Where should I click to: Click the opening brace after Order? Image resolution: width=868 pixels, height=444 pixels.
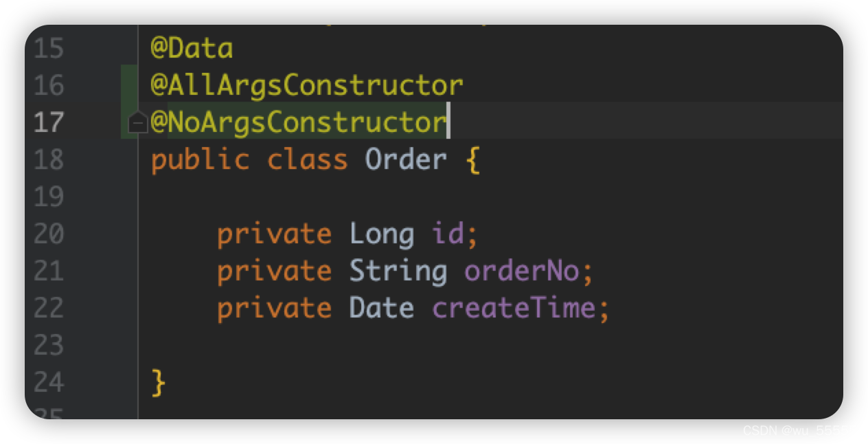pyautogui.click(x=472, y=161)
